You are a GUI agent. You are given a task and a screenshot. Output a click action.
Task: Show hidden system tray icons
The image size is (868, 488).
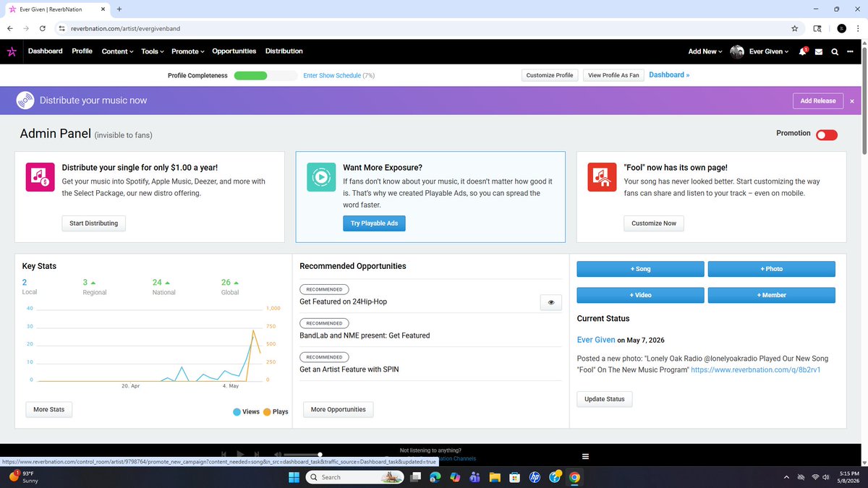(x=786, y=477)
